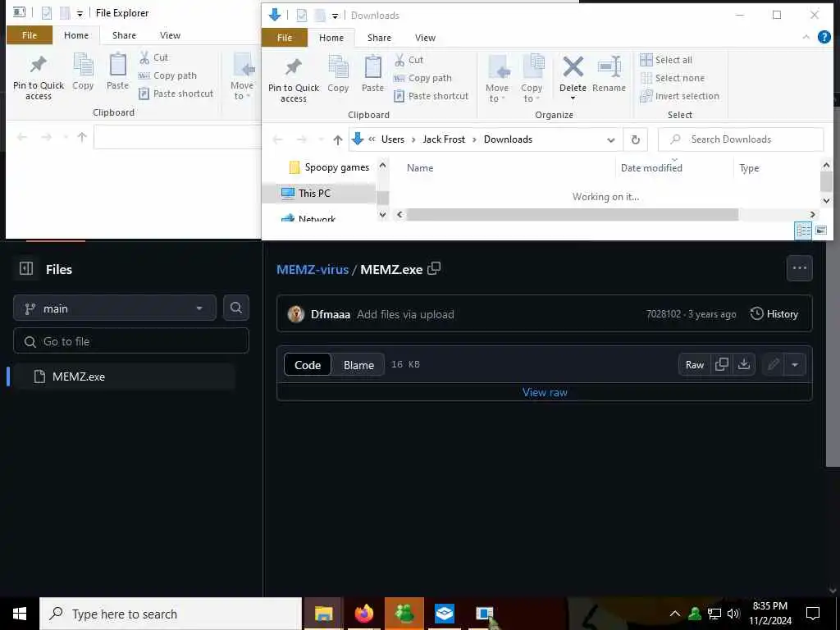This screenshot has height=630, width=840.
Task: Sort by Date modified column header
Action: pyautogui.click(x=651, y=167)
